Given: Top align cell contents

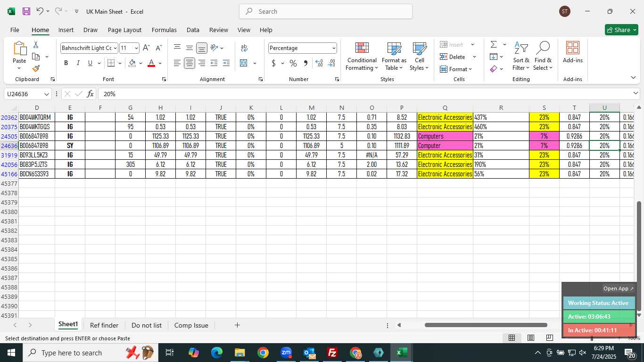Looking at the screenshot, I should [x=177, y=48].
